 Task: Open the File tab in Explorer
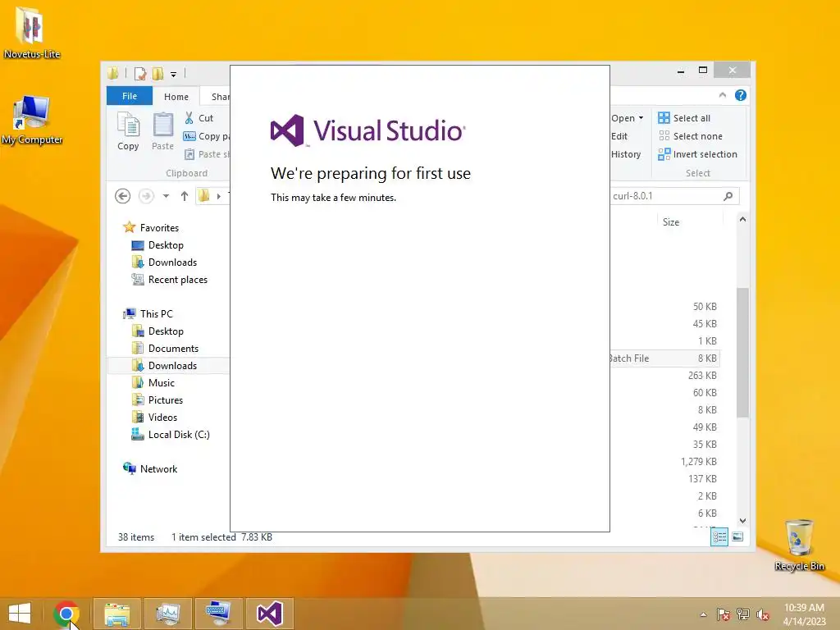(130, 96)
